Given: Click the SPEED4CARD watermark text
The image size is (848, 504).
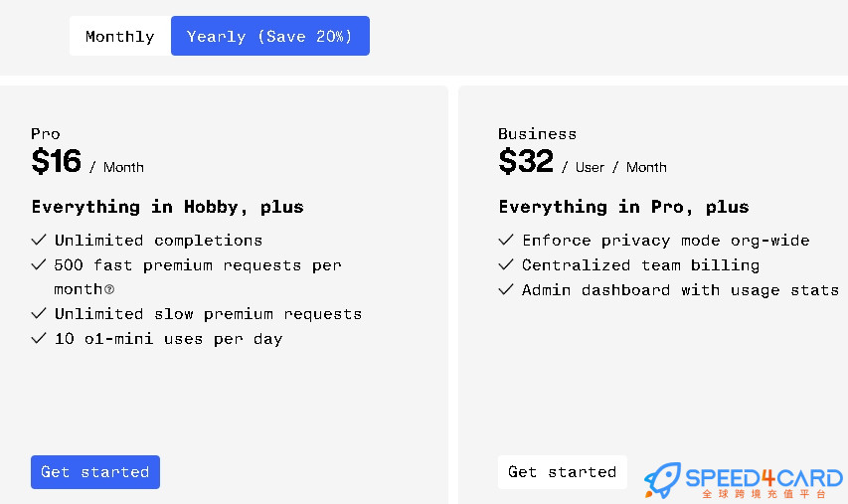Looking at the screenshot, I should coord(763,477).
